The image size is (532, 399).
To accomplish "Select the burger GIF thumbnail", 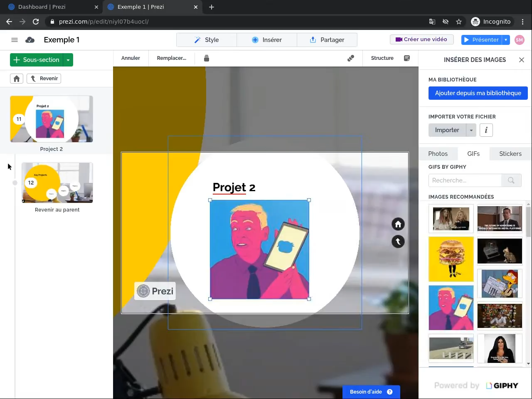I will coord(451,259).
